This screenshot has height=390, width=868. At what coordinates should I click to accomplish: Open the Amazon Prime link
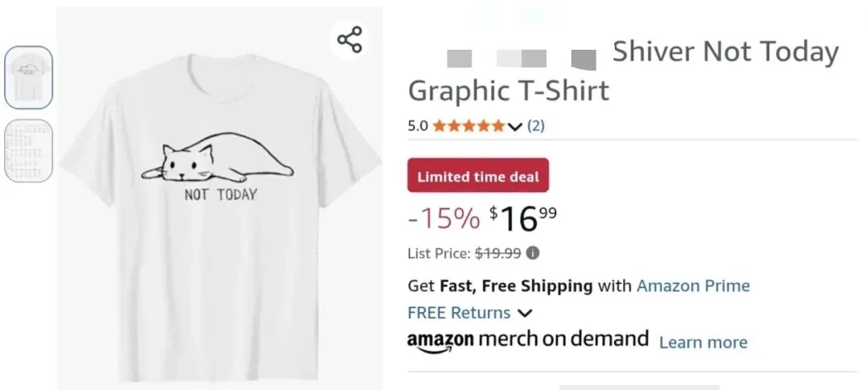pos(693,285)
